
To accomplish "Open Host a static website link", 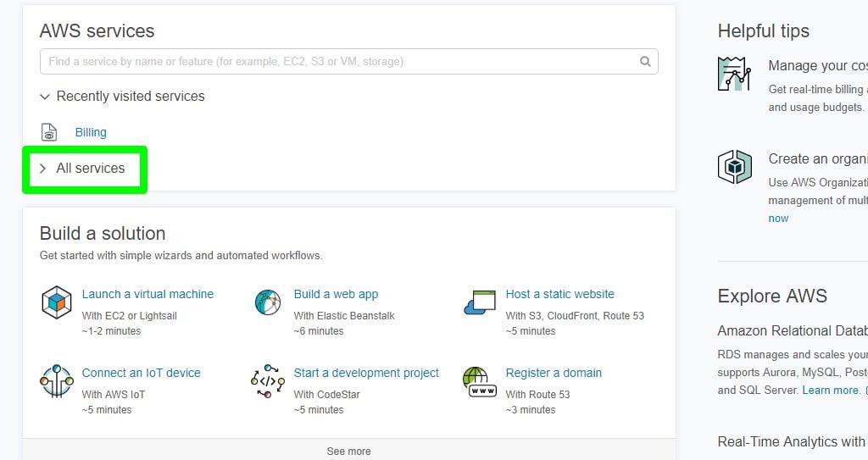I will (x=559, y=294).
